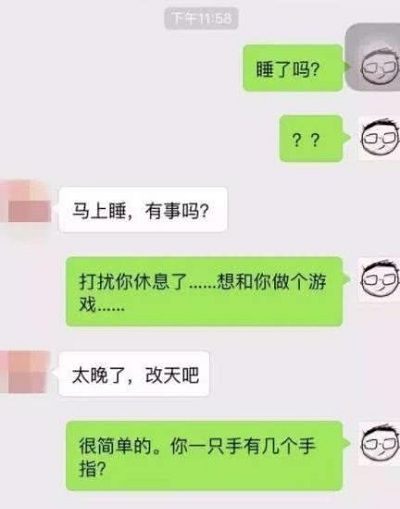Select the white "太晚了,改天吧" reply bubble

(134, 374)
